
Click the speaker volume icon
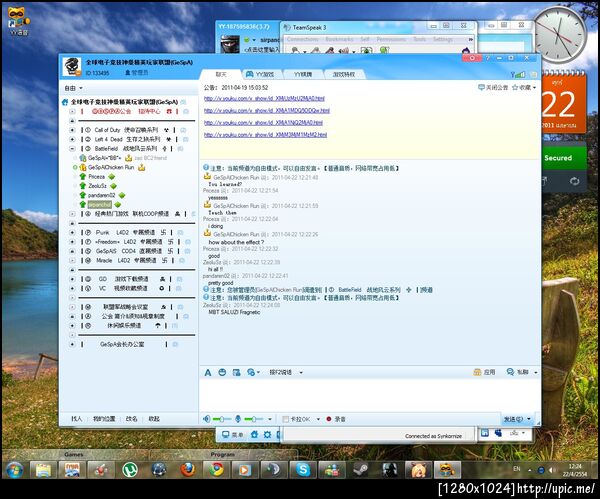click(207, 419)
